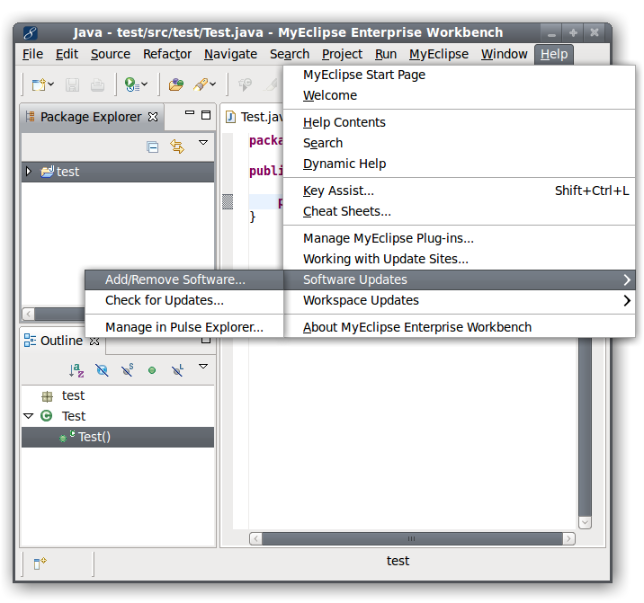This screenshot has height=603, width=644.
Task: Close the open Help menu
Action: point(554,54)
